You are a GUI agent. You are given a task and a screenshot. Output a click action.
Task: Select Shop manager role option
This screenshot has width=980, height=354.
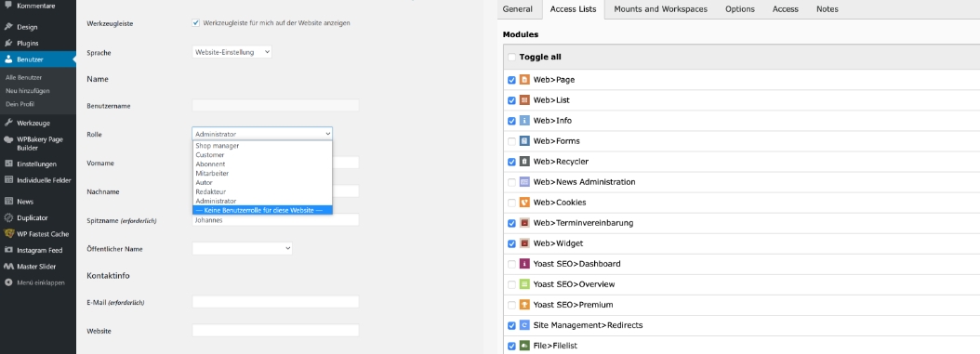tap(262, 146)
